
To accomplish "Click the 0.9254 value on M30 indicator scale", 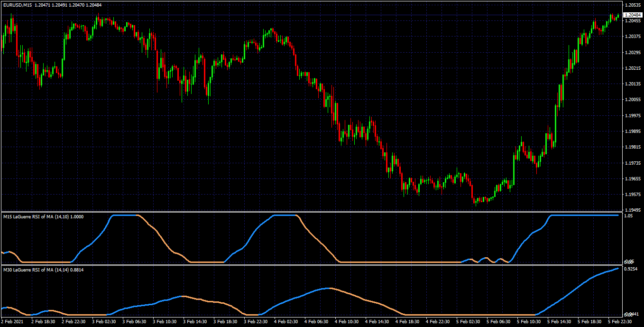I will (x=631, y=269).
